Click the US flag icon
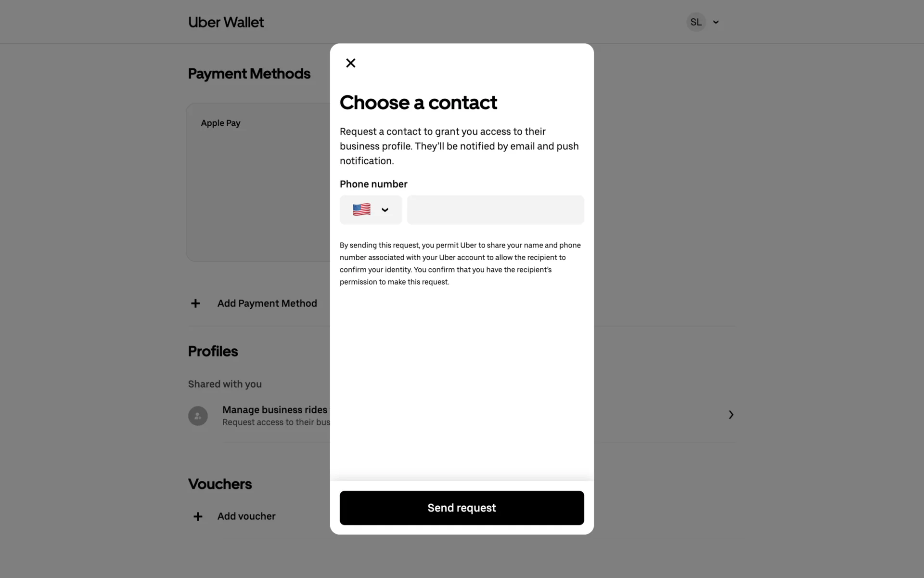The height and width of the screenshot is (578, 924). pos(361,210)
